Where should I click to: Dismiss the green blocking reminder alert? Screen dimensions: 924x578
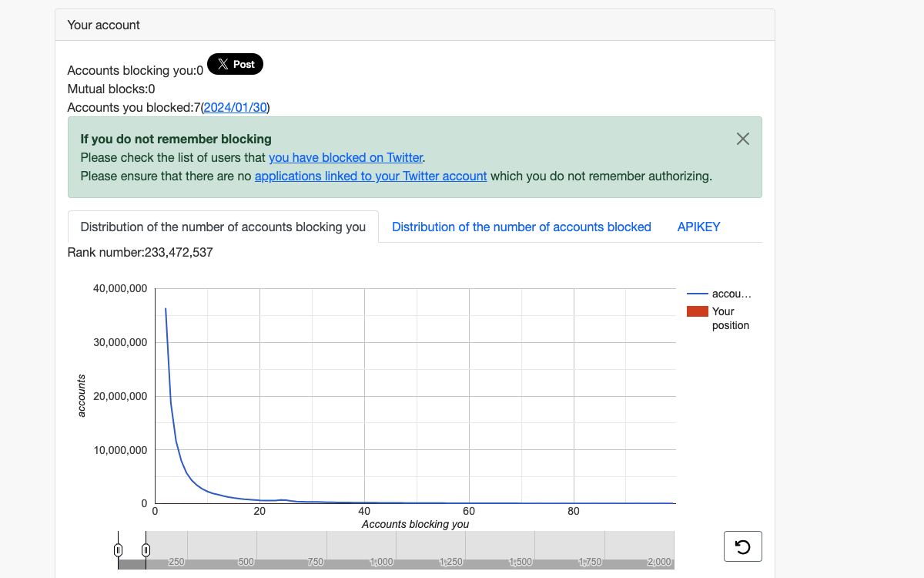point(742,139)
